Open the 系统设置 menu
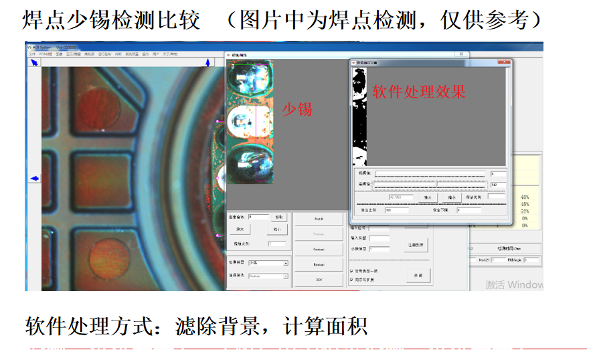Screen dimensions: 595x364 pos(131,54)
